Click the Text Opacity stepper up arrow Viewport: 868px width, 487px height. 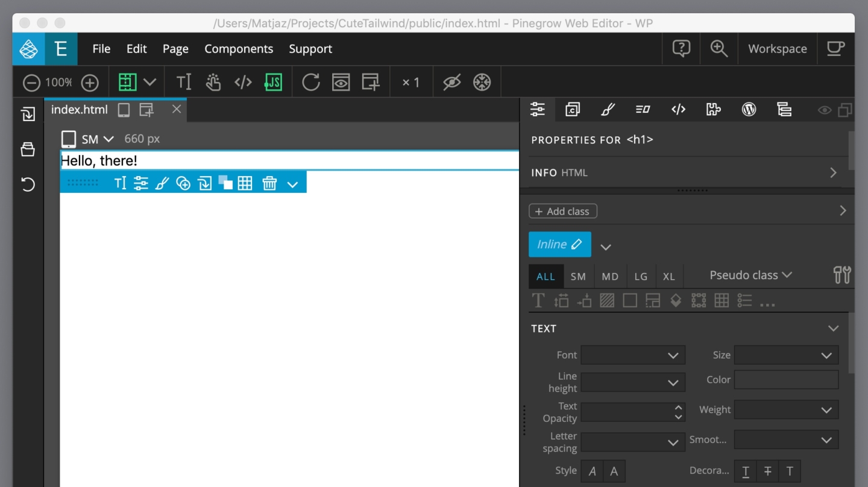tap(679, 407)
